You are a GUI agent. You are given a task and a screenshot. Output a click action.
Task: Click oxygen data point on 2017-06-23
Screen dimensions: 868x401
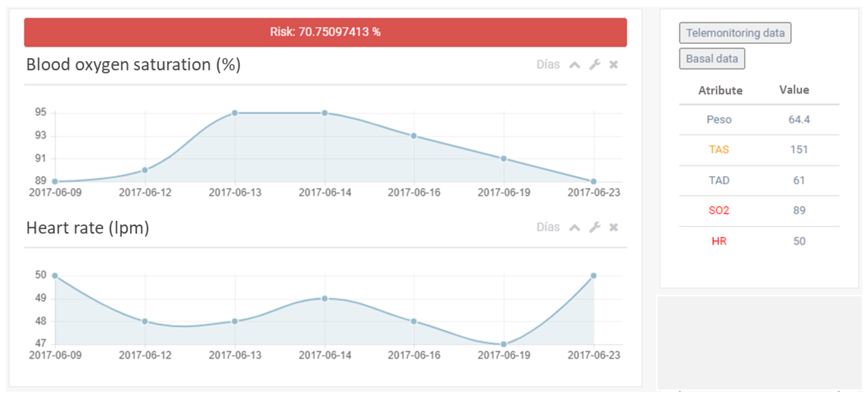click(x=593, y=181)
